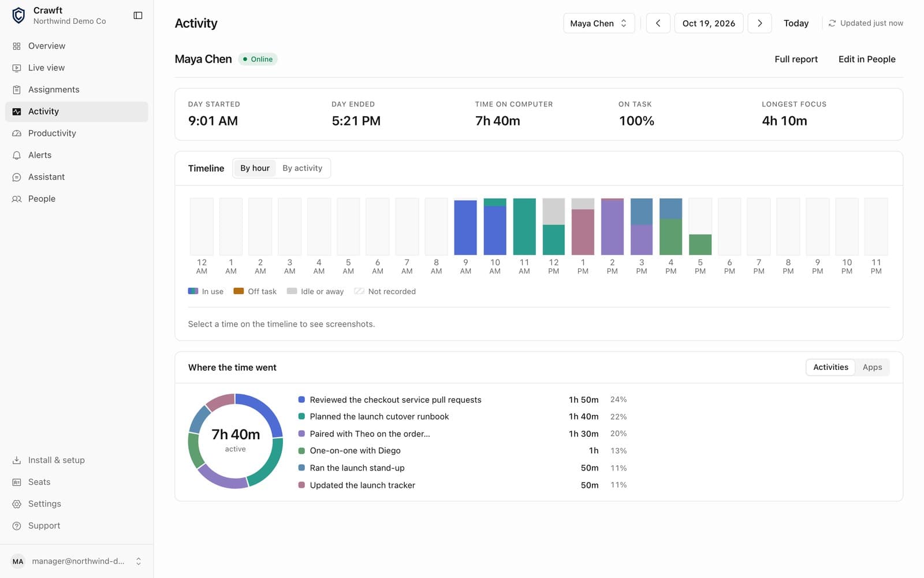Click the Time on Computer 7h 40m value

coord(497,121)
